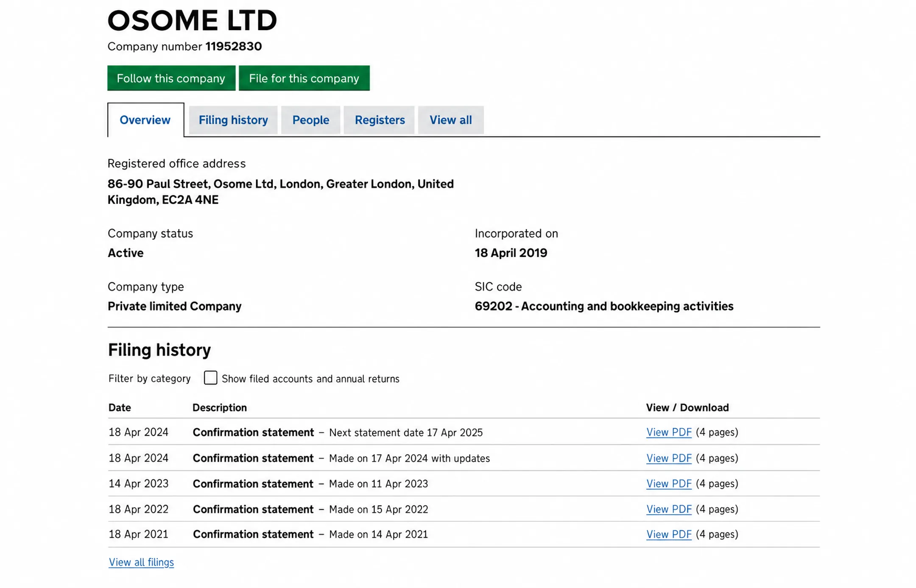Screen dimensions: 916x588
Task: Open the View all filings link
Action: 141,562
